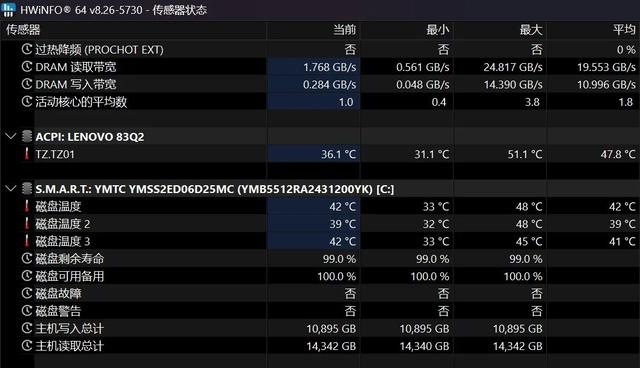Click clock icon beside 磁盘故障
Viewport: 640px width, 368px height.
(27, 293)
